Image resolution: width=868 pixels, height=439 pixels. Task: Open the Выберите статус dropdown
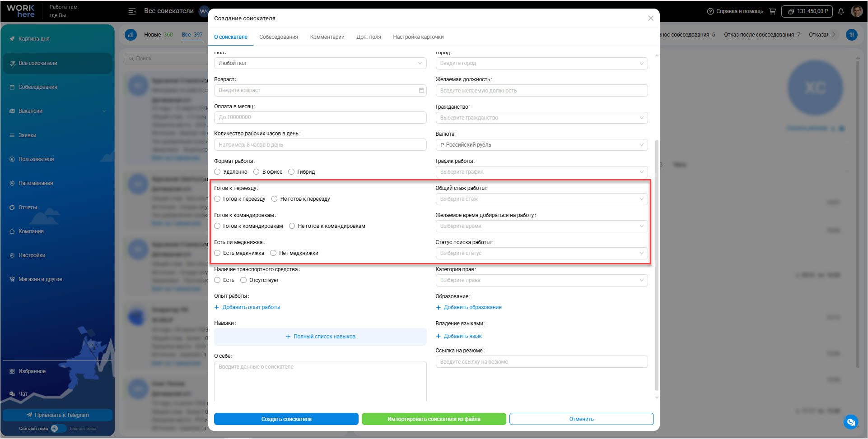pos(541,253)
